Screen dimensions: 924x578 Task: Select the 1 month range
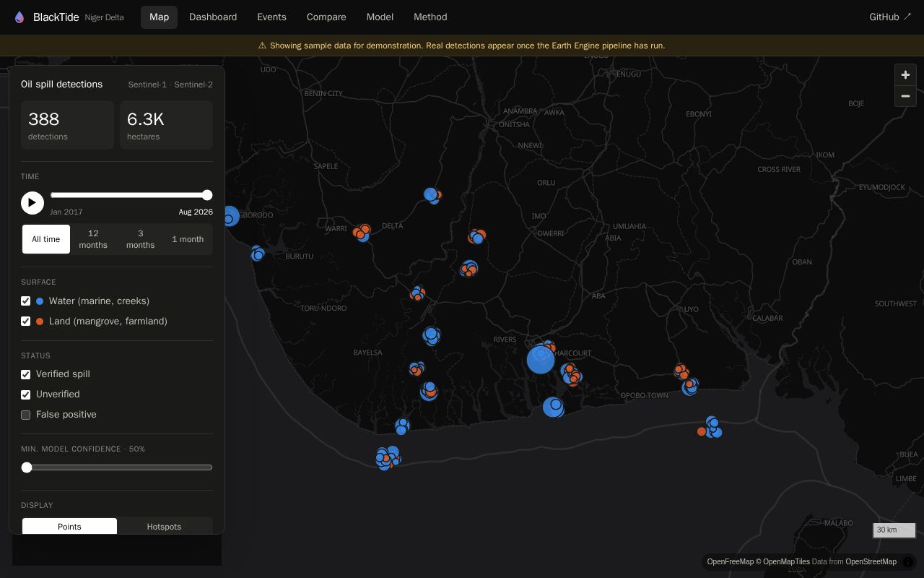click(188, 239)
